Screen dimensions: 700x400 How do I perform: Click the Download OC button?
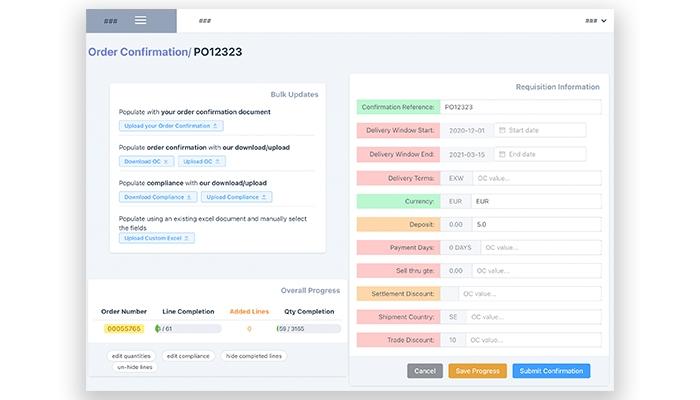point(146,162)
